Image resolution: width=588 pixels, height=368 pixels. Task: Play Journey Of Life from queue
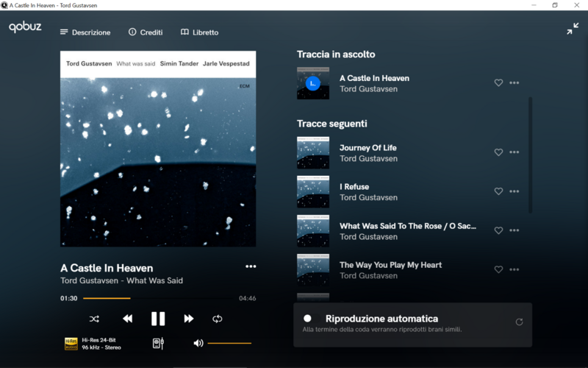pos(368,148)
